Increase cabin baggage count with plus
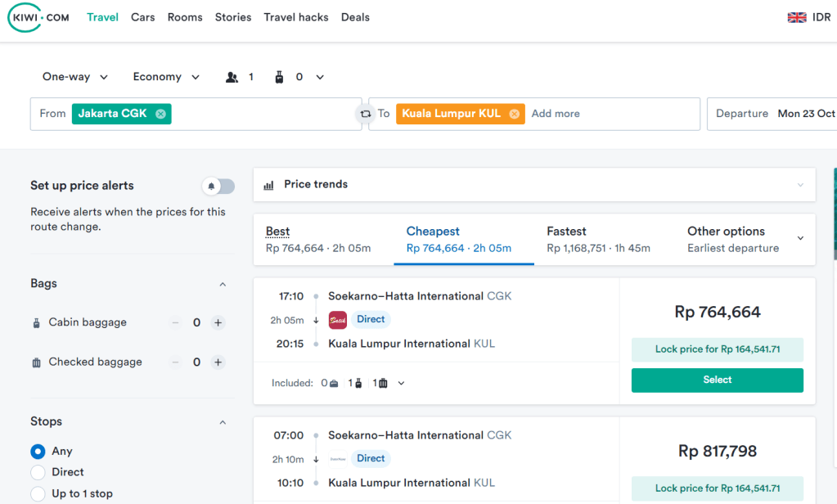 pyautogui.click(x=218, y=322)
